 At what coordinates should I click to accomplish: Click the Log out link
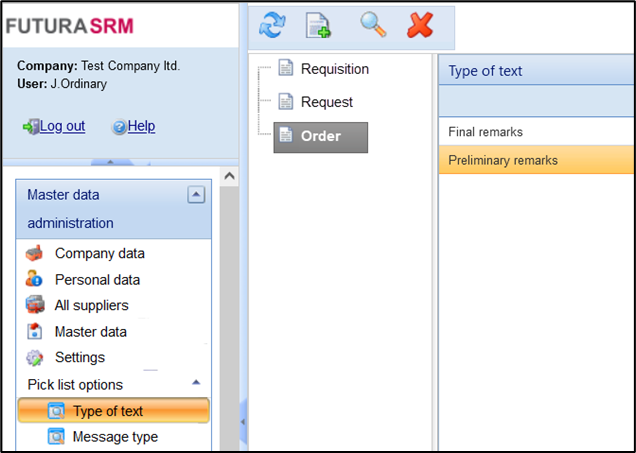click(x=62, y=126)
